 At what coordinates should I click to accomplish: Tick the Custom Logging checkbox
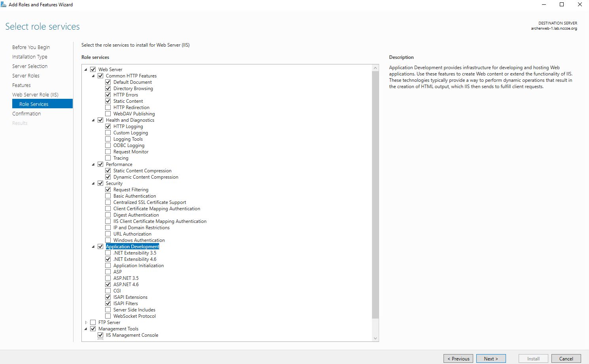[108, 133]
